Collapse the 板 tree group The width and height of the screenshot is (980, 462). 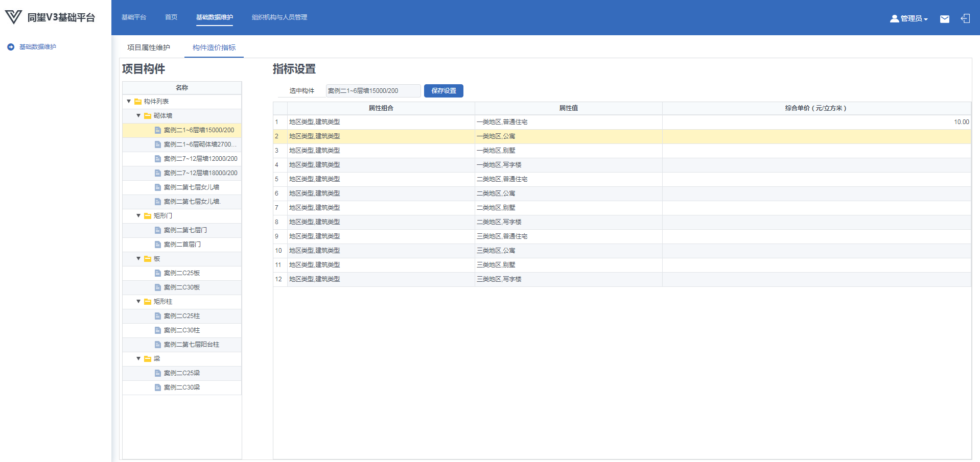pos(138,259)
